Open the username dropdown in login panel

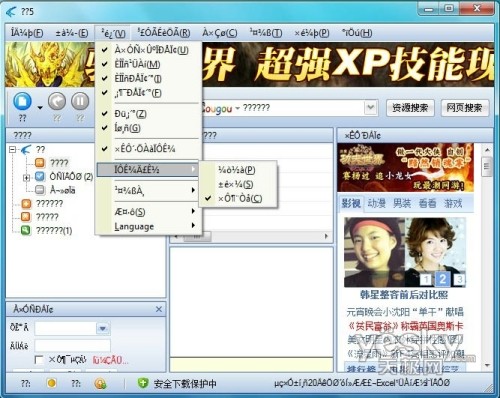coord(103,329)
